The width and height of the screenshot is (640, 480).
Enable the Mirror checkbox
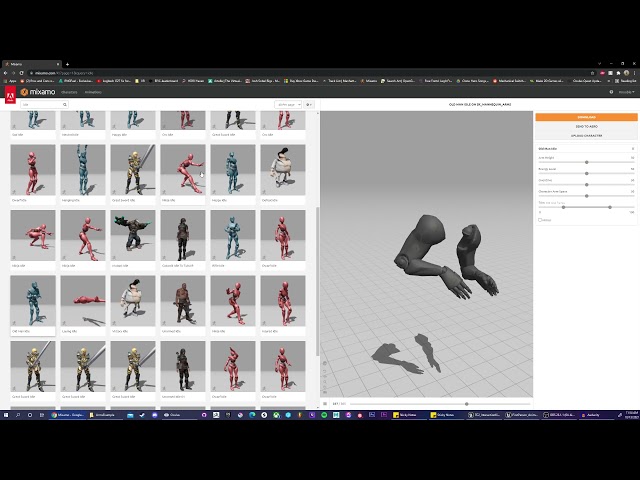[x=540, y=220]
